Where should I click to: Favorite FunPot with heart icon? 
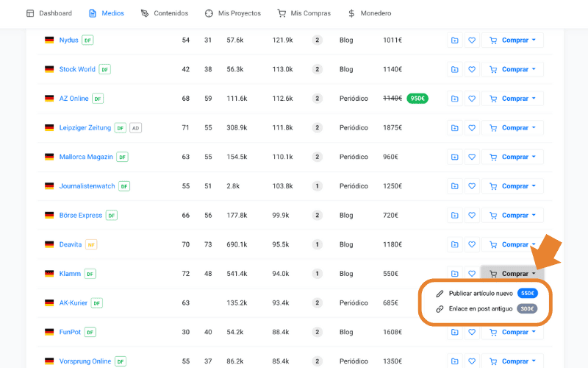click(472, 333)
